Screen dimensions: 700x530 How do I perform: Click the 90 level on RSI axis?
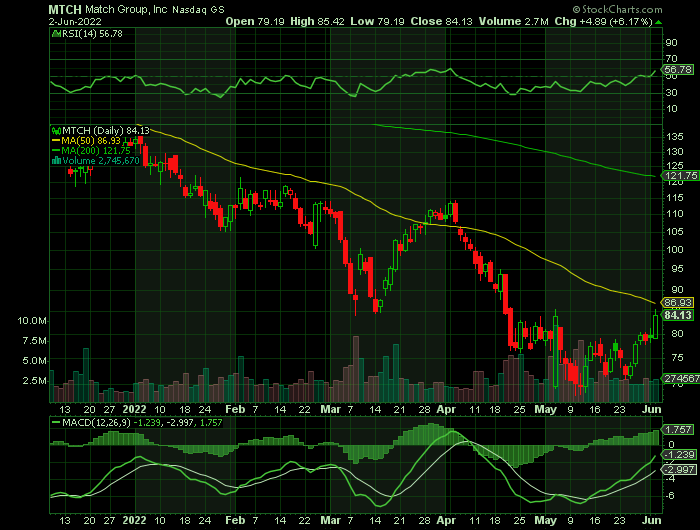click(x=671, y=43)
